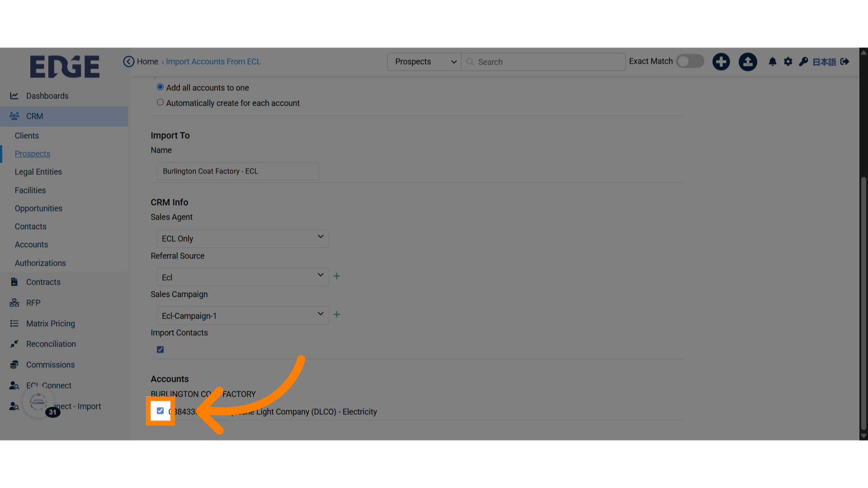Click the ECL Connect user-search icon
Image resolution: width=868 pixels, height=488 pixels.
tap(14, 385)
